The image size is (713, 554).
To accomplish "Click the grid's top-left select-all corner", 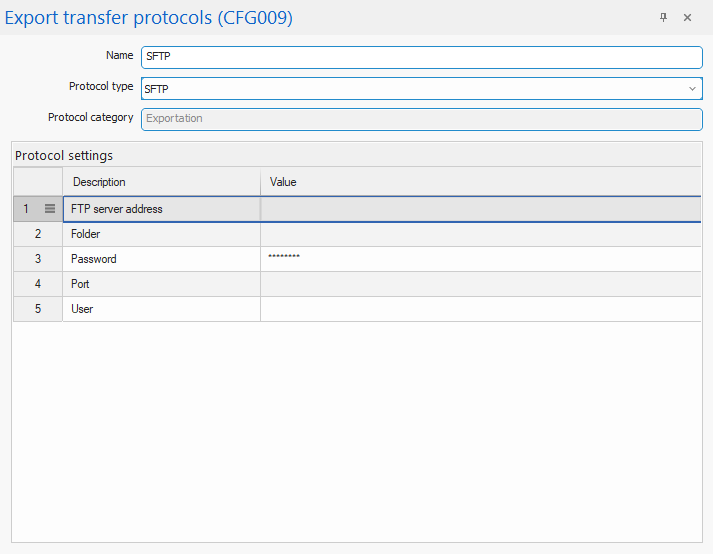I will pos(38,182).
